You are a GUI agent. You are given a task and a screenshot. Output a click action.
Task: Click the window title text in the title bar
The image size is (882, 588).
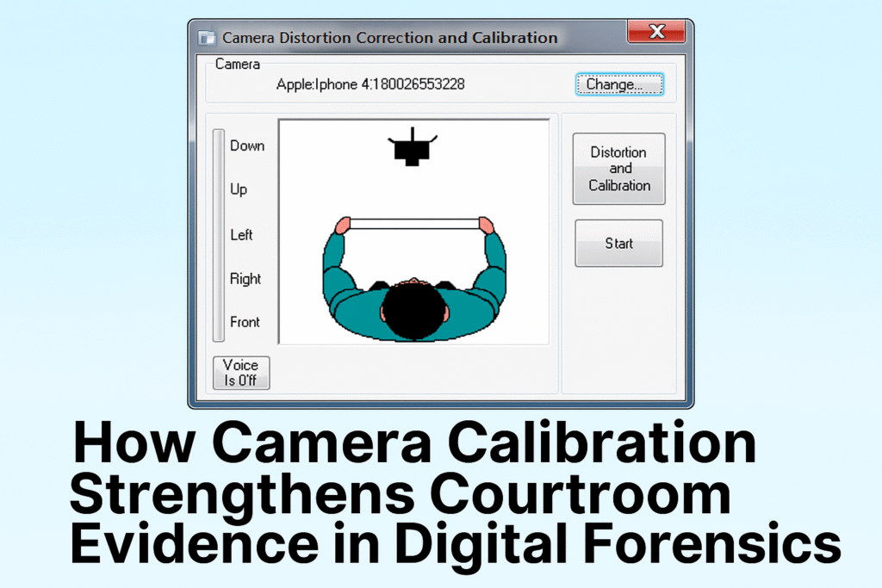tap(389, 38)
